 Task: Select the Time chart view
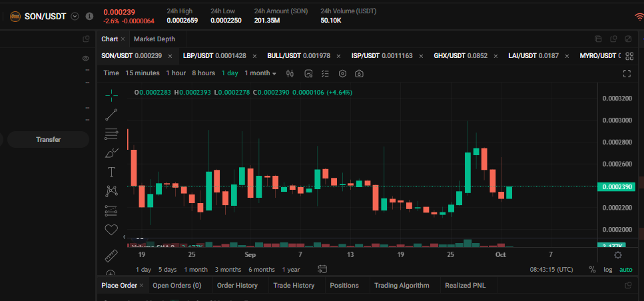pos(111,73)
